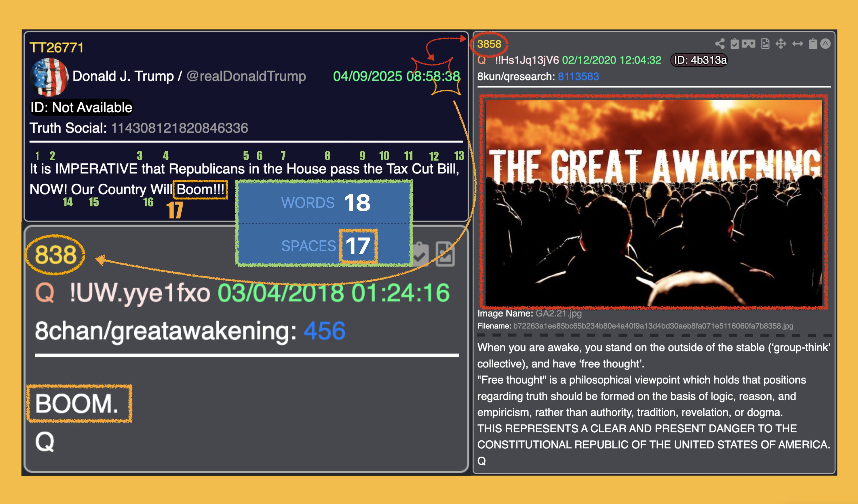Click the ID: Not Available badge

81,107
